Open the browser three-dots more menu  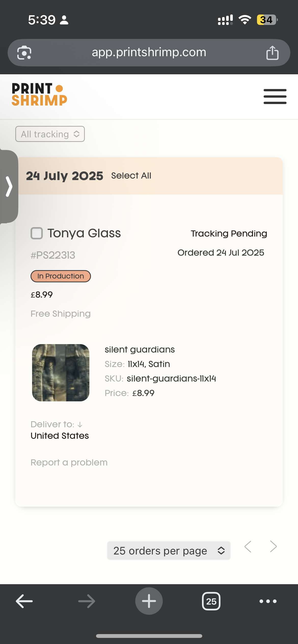(x=268, y=601)
